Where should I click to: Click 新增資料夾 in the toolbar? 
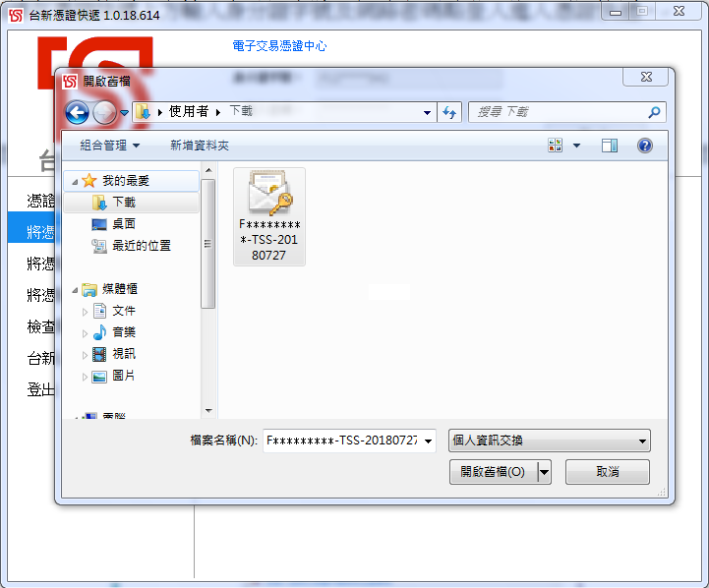click(199, 146)
